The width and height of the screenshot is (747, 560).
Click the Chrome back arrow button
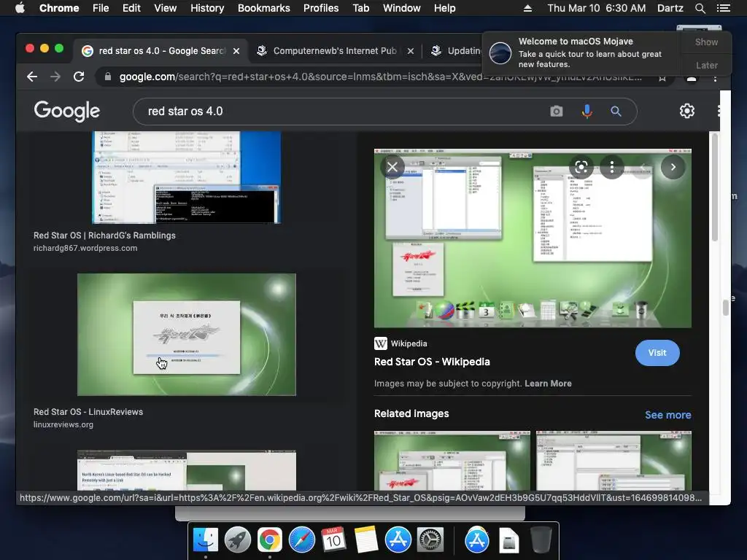[32, 77]
